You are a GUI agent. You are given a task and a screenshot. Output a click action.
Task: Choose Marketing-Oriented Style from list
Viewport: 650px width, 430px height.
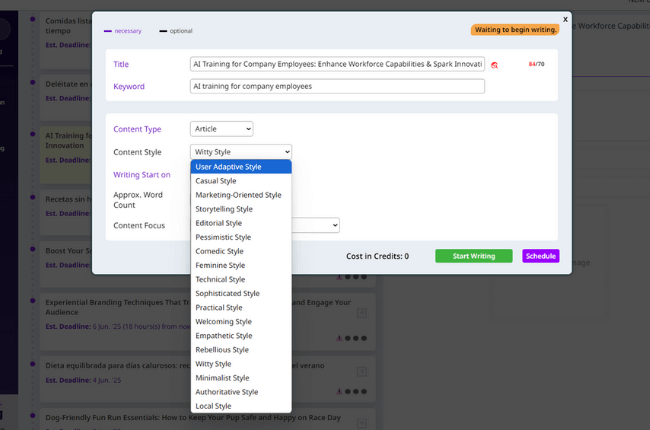240,195
